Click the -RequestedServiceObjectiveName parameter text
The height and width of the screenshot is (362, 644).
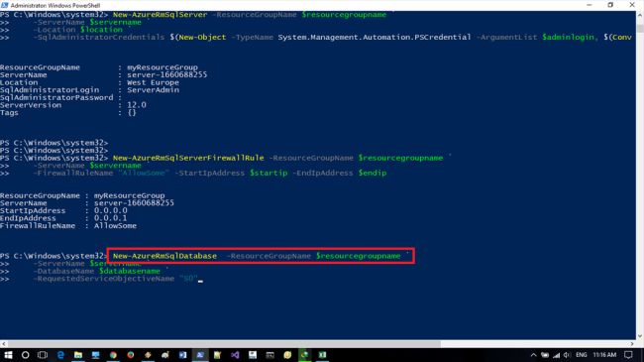[104, 279]
